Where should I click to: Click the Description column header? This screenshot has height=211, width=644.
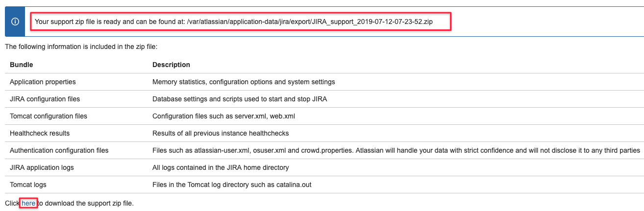click(171, 65)
